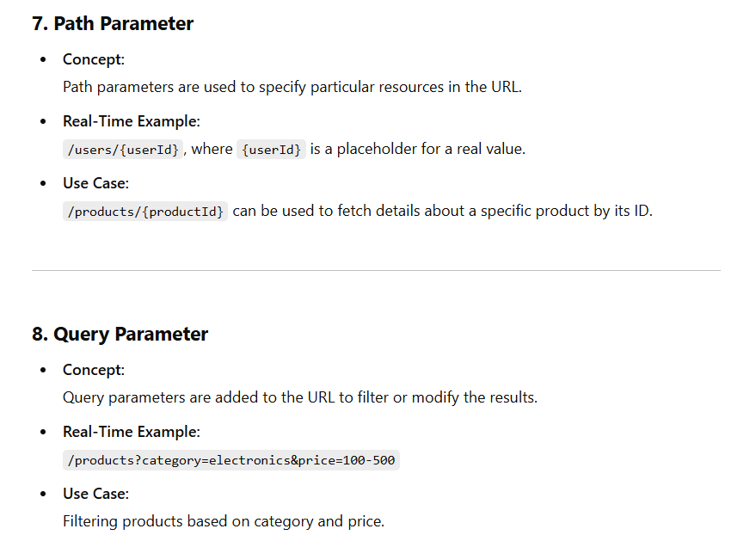The height and width of the screenshot is (535, 756).
Task: Click the text about fetching a specific product by ID
Action: (x=442, y=211)
